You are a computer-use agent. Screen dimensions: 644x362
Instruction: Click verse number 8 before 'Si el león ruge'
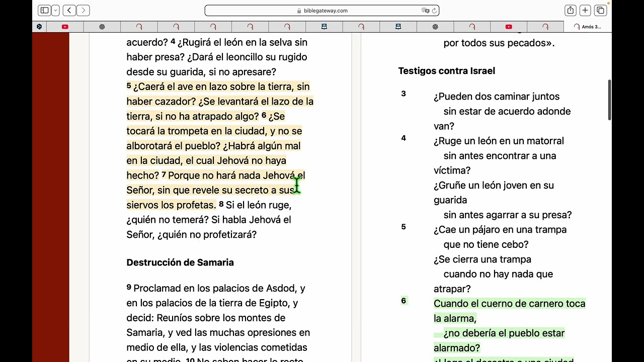pos(221,204)
